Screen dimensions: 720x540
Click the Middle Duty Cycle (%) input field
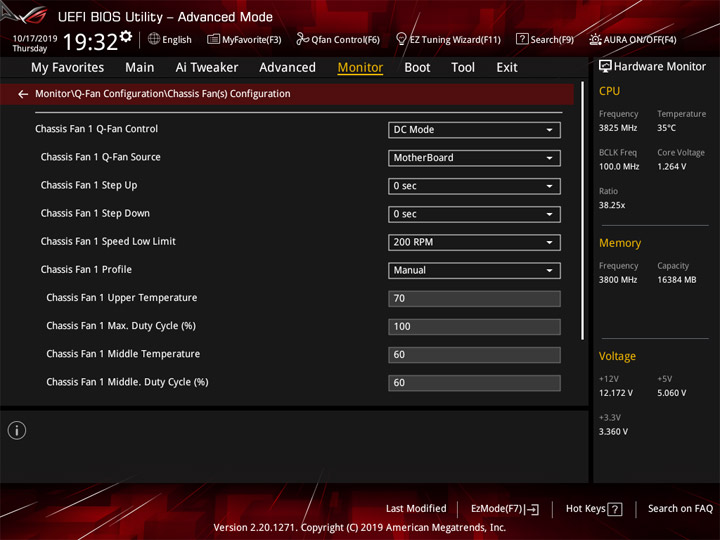coord(474,383)
